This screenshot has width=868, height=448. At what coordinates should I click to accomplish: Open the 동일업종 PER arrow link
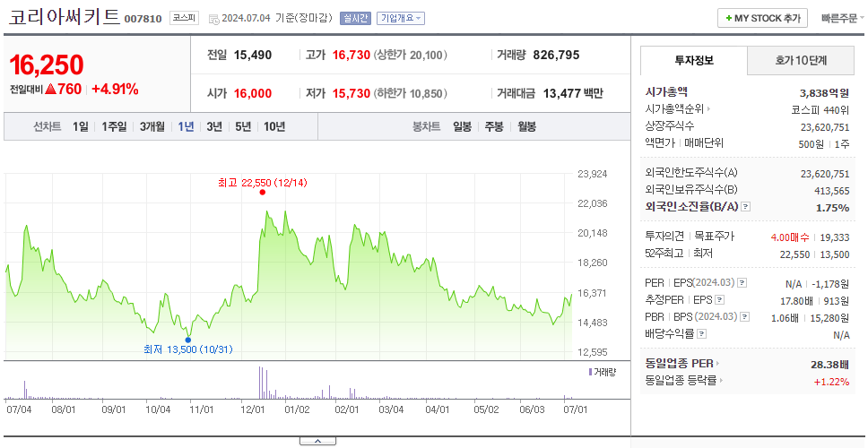pyautogui.click(x=718, y=364)
